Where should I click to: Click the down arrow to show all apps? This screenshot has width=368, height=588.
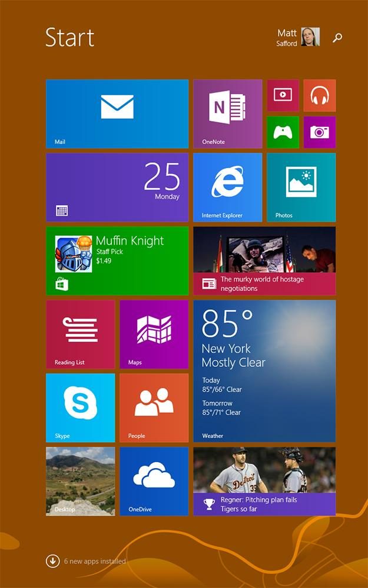click(52, 561)
